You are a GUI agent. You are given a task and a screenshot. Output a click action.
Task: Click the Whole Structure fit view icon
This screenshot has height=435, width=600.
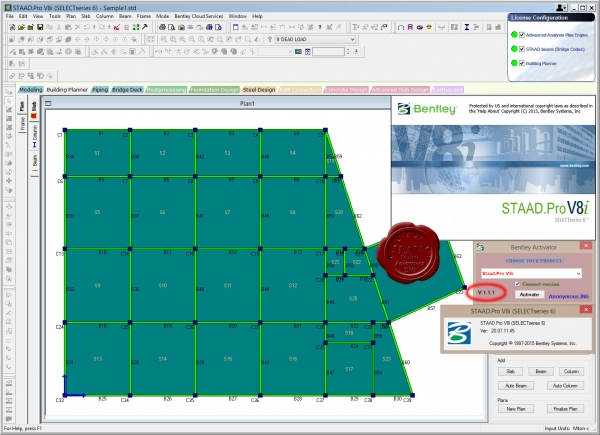pyautogui.click(x=151, y=39)
